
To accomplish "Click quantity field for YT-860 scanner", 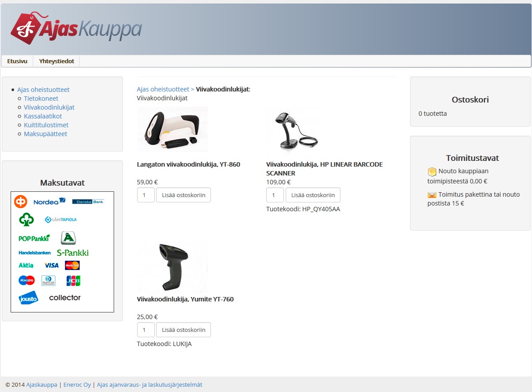I will tap(145, 195).
